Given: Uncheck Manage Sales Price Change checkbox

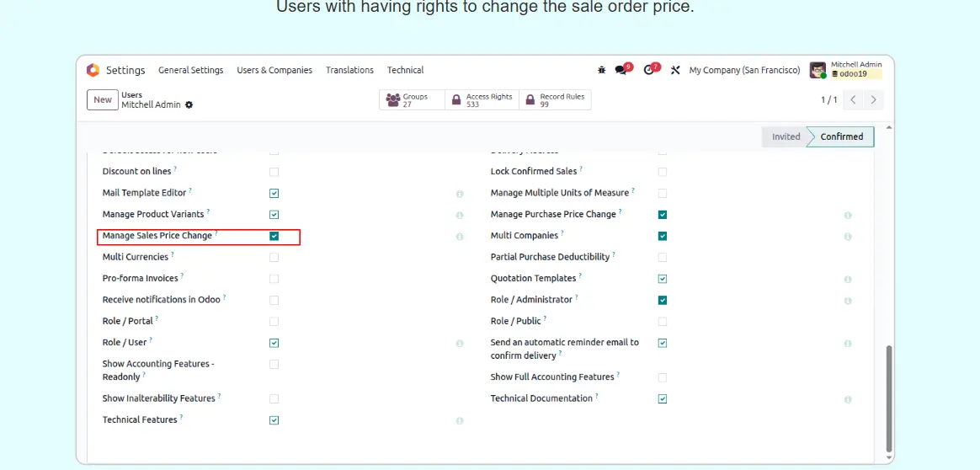Looking at the screenshot, I should coord(274,236).
